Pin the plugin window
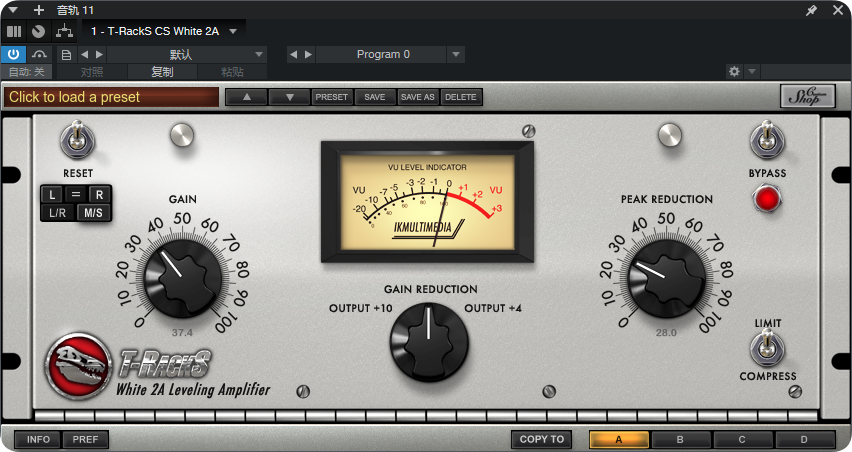The height and width of the screenshot is (452, 852). click(x=811, y=10)
